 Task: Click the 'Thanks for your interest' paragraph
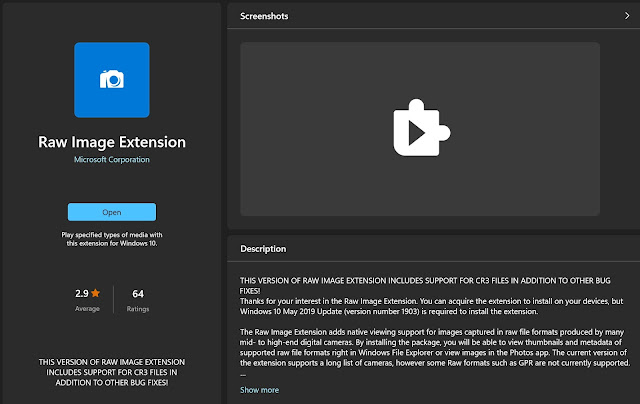click(431, 306)
